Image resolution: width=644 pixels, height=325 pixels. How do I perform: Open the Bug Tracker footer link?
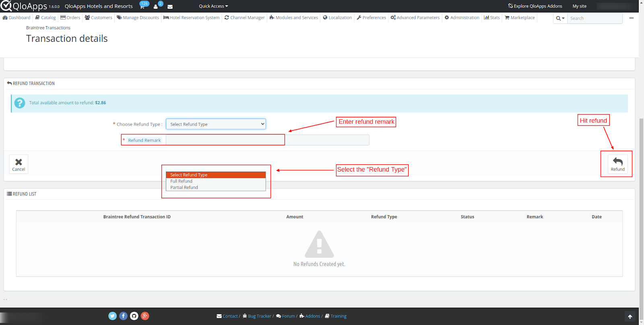257,316
